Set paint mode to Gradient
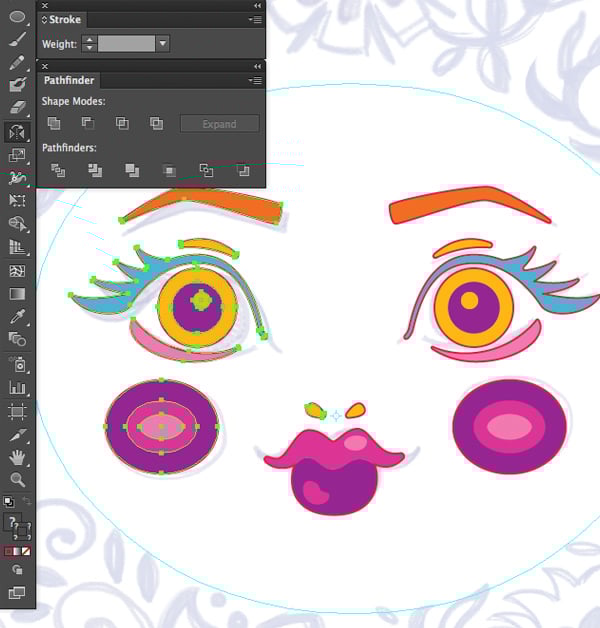Image resolution: width=600 pixels, height=628 pixels. click(x=17, y=552)
